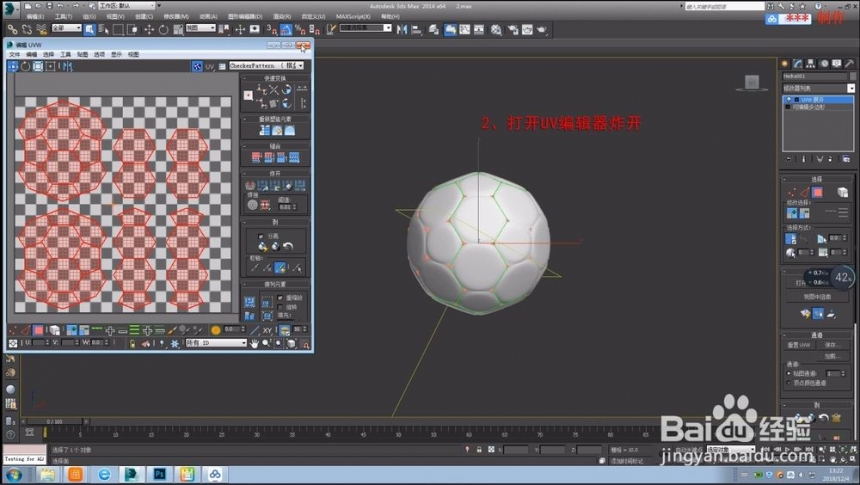This screenshot has width=860, height=485.
Task: Select the Zoom magnifier tool in UVW editor
Action: coord(267,343)
